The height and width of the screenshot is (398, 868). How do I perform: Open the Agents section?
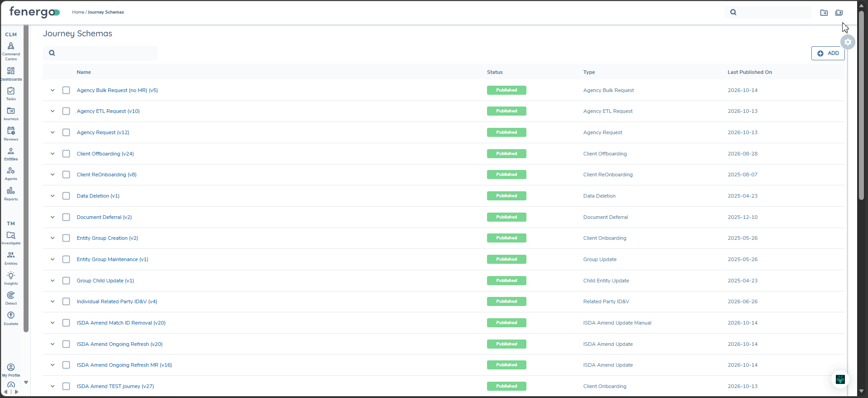coord(11,174)
